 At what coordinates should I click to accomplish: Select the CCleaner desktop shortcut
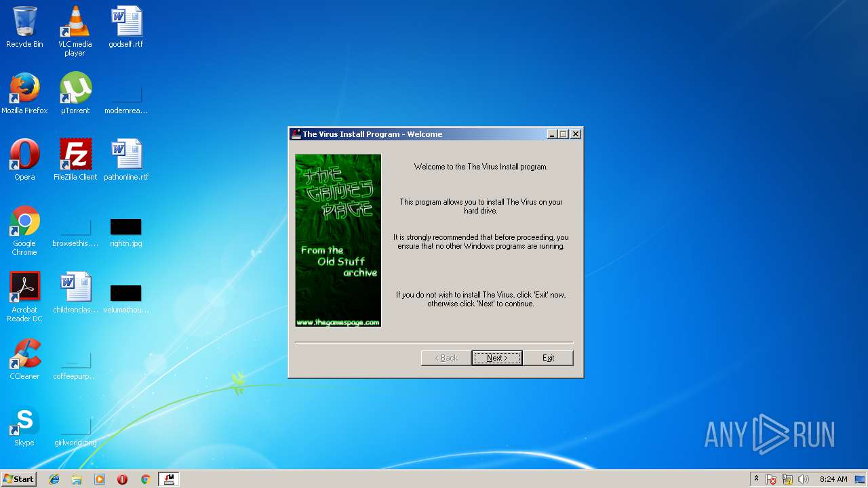[24, 359]
